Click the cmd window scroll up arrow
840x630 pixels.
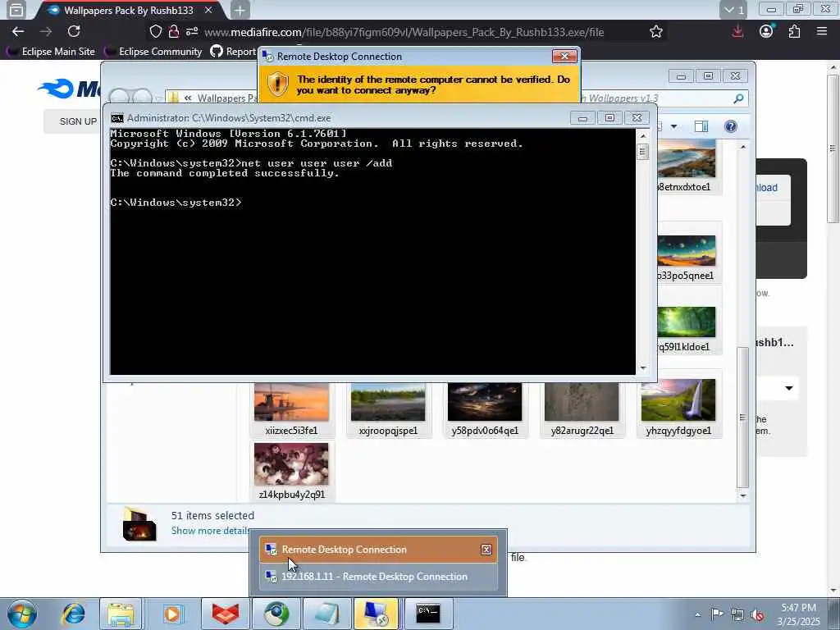click(x=643, y=136)
